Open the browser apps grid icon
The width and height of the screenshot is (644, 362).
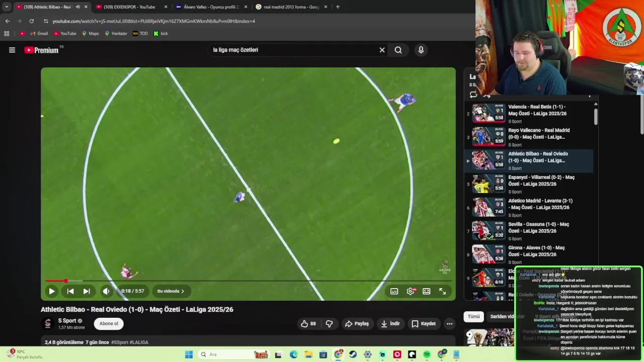pyautogui.click(x=7, y=34)
